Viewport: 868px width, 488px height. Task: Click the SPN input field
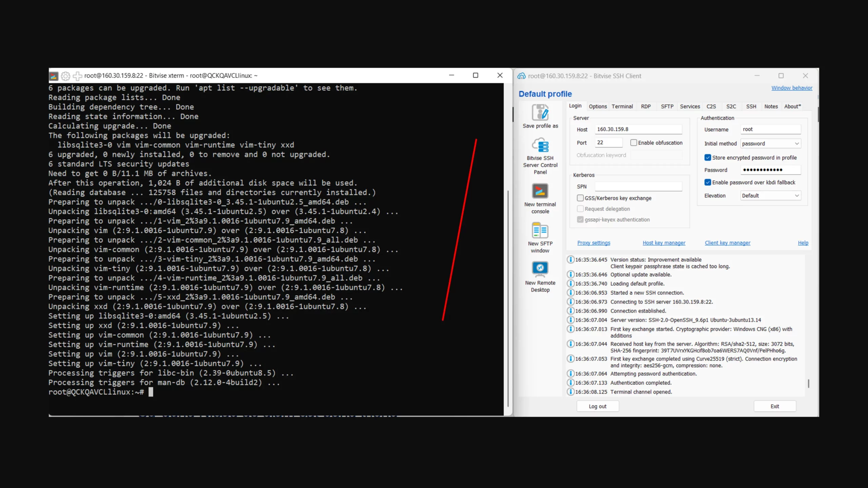[638, 186]
